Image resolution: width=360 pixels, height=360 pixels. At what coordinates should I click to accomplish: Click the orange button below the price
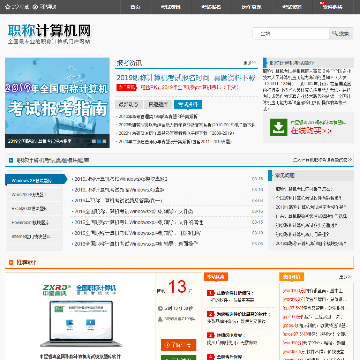pyautogui.click(x=178, y=345)
